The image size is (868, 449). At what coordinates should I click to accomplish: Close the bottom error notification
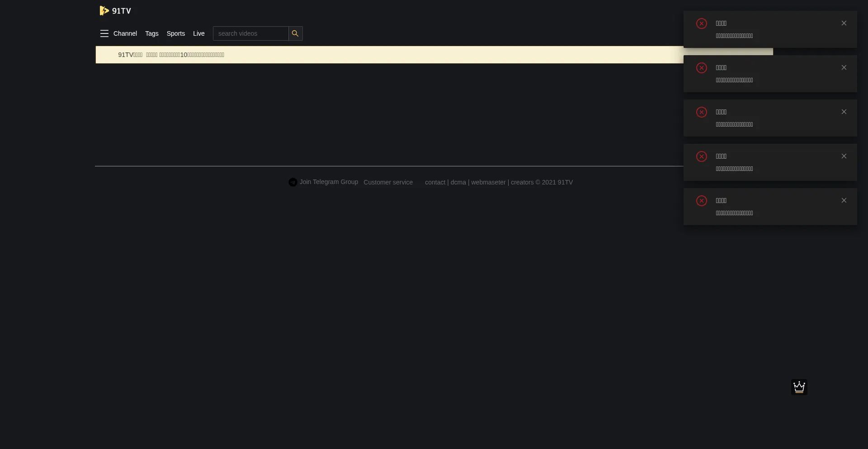click(x=844, y=201)
